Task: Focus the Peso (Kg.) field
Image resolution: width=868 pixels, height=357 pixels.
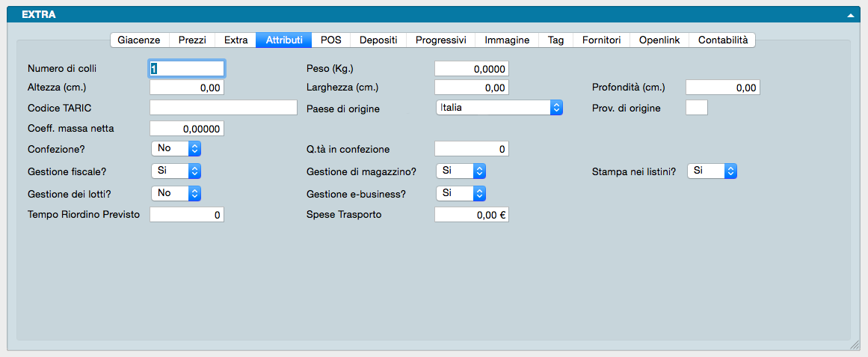Action: pyautogui.click(x=472, y=69)
